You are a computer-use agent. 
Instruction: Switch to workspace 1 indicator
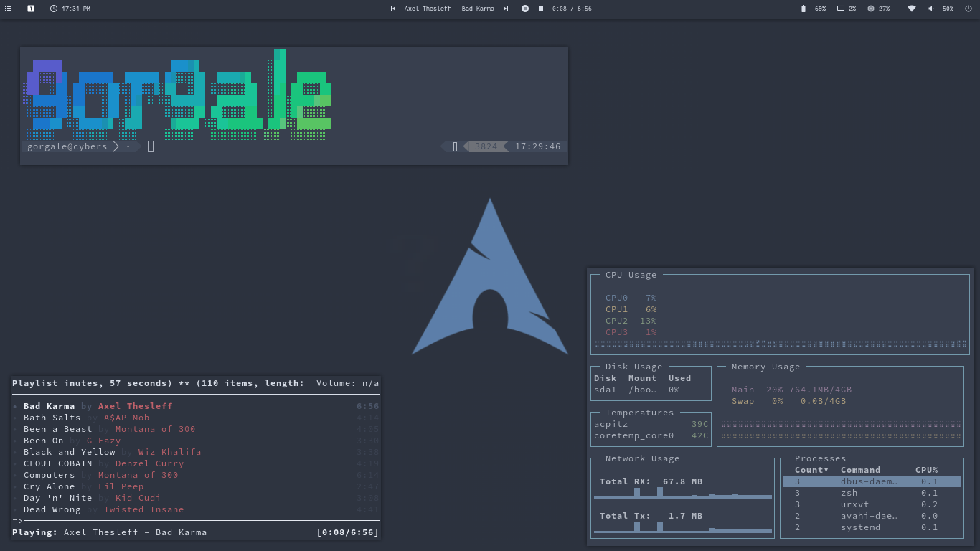coord(31,9)
